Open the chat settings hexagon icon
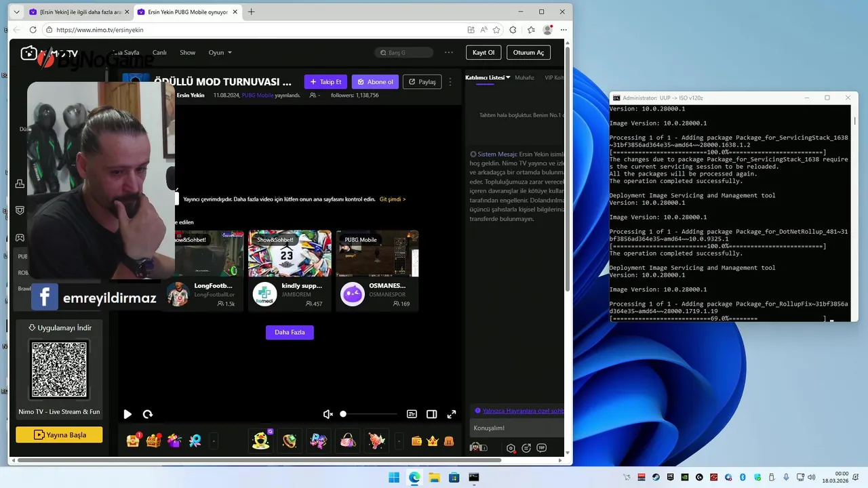 [x=511, y=448]
